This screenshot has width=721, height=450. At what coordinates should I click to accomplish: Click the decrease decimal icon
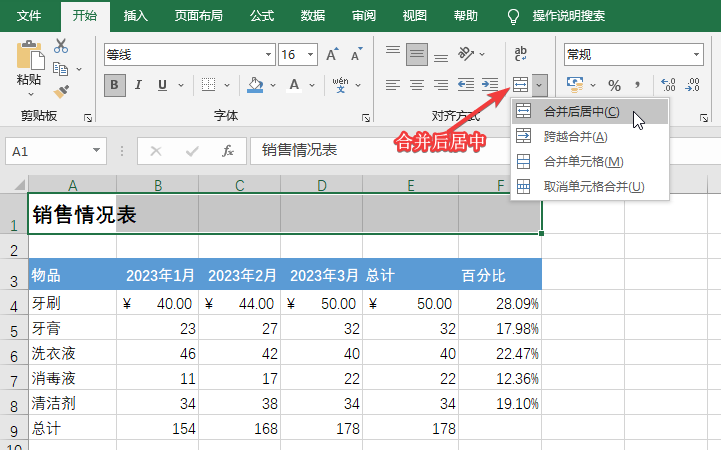pyautogui.click(x=692, y=85)
